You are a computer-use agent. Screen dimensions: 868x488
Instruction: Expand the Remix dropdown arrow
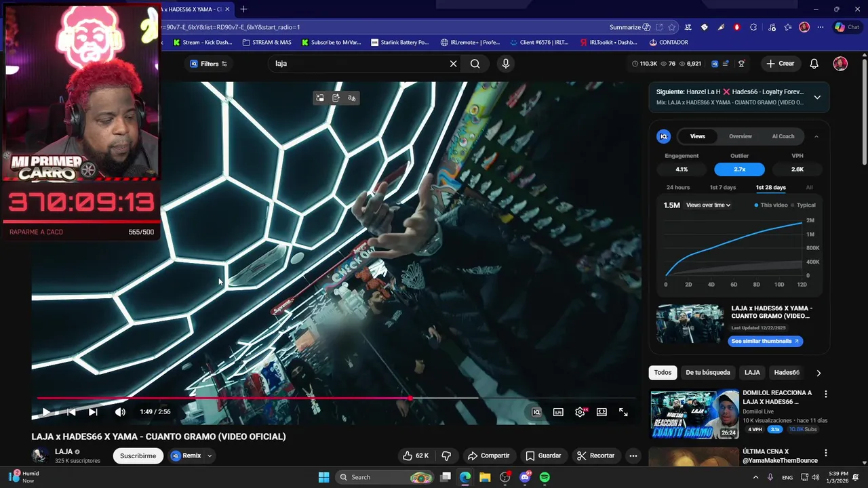tap(210, 456)
